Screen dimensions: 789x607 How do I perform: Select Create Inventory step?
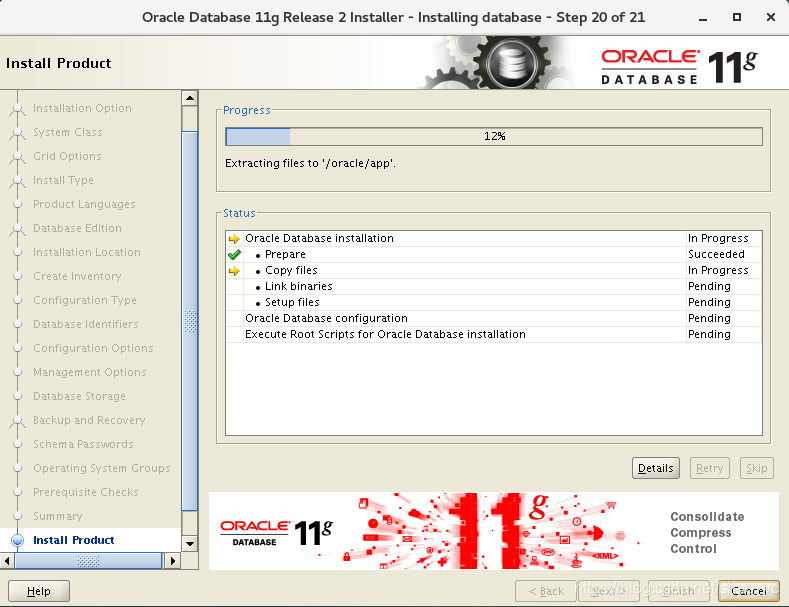tap(77, 276)
